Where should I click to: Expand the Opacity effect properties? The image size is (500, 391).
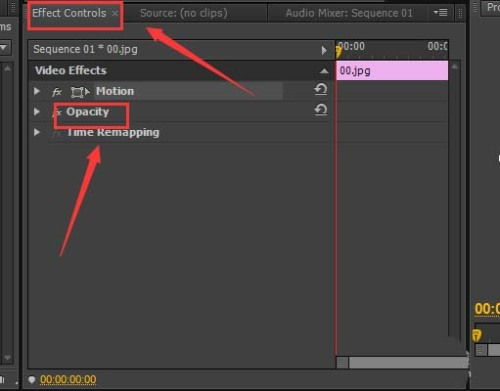click(x=37, y=112)
